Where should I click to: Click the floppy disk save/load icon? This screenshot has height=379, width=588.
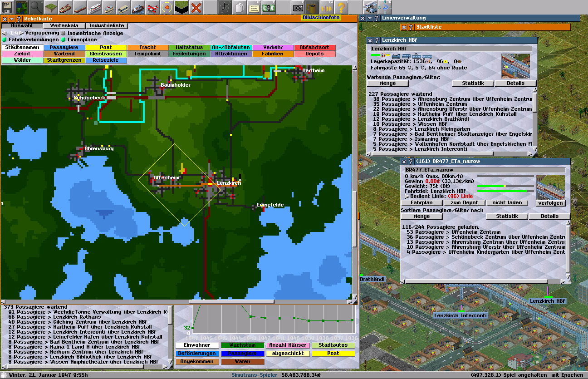[x=8, y=7]
